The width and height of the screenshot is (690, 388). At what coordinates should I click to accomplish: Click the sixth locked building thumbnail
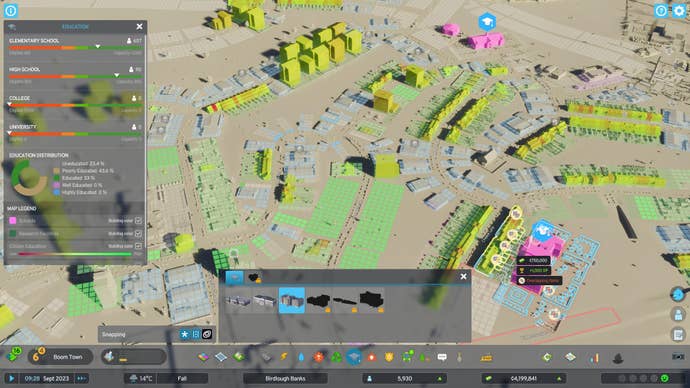[372, 300]
